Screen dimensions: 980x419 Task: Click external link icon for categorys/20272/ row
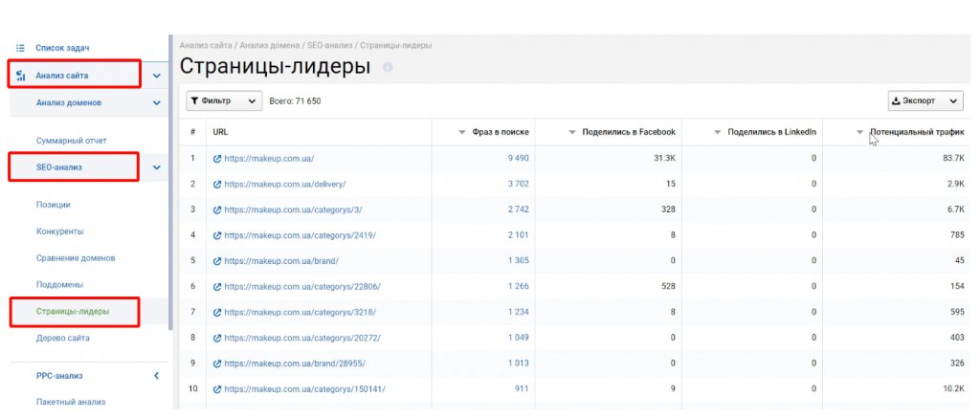point(217,338)
